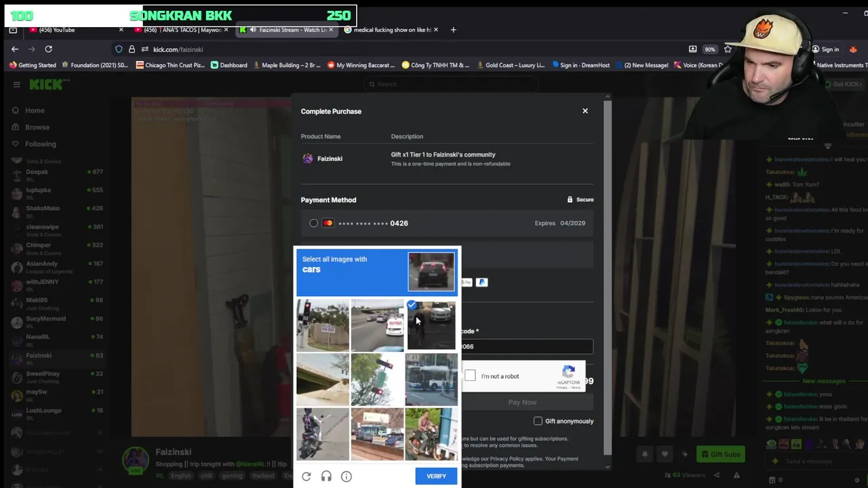Screen dimensions: 868x488
Task: Select captcha tile with man on motorbike
Action: point(431,434)
